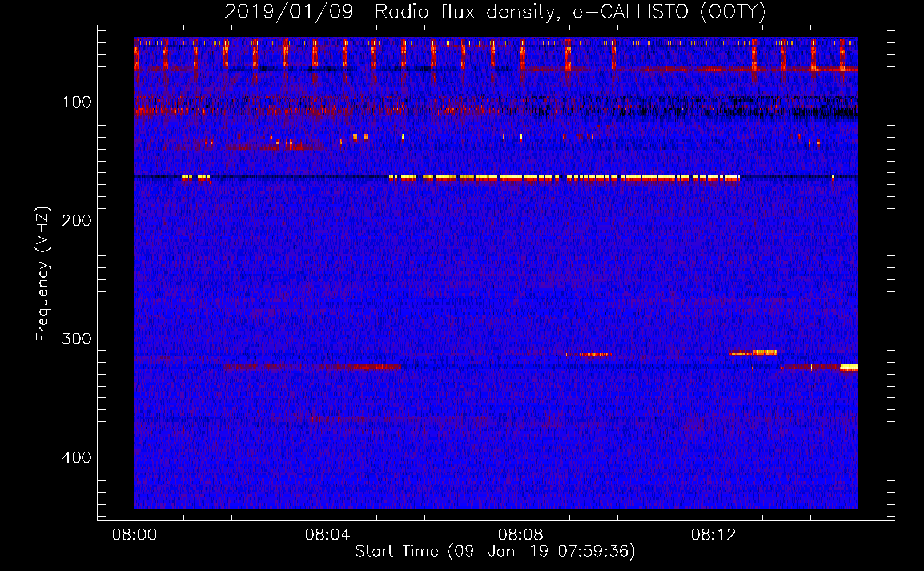Image resolution: width=924 pixels, height=571 pixels.
Task: Click the "300" frequency tick label
Action: pos(76,339)
